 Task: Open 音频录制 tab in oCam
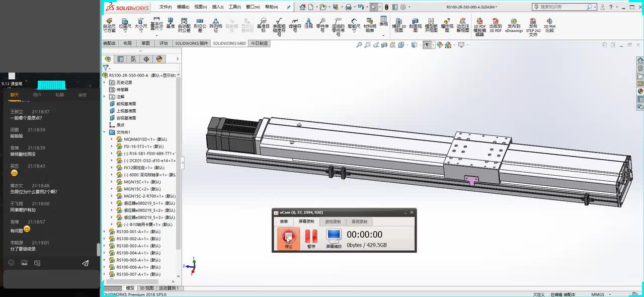pyautogui.click(x=359, y=221)
